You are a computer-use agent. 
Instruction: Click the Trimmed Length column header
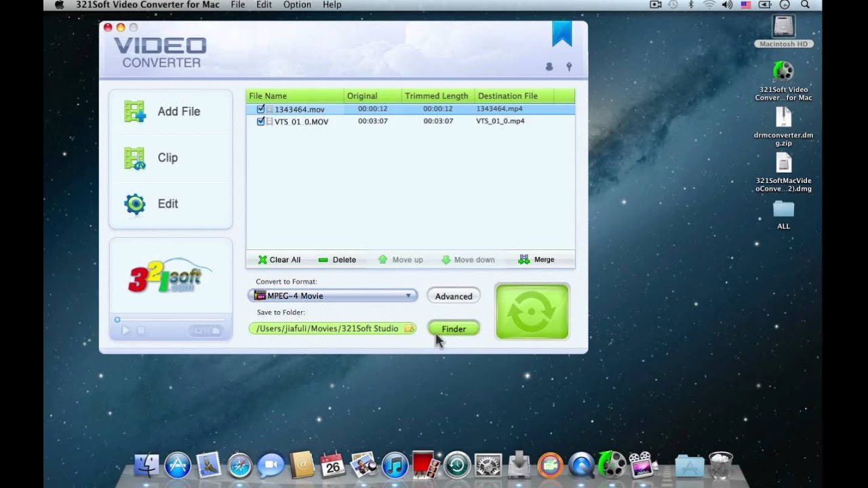point(437,96)
